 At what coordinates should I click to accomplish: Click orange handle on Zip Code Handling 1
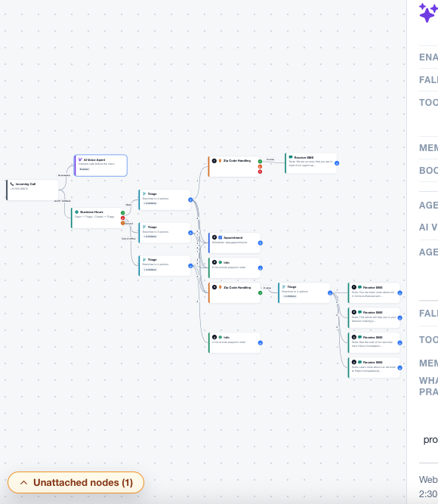tap(260, 166)
